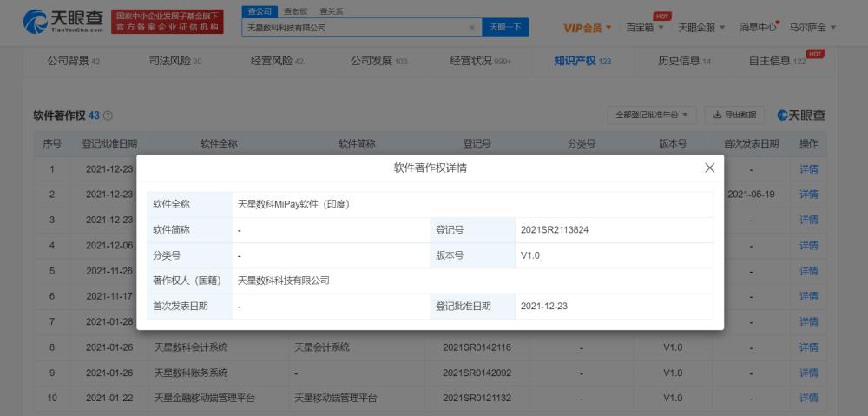Click the 软件全称 column header
Image resolution: width=868 pixels, height=416 pixels.
[219, 143]
